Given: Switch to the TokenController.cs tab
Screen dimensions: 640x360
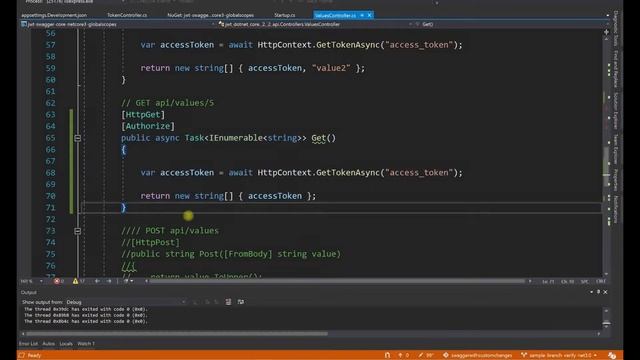Looking at the screenshot, I should click(127, 15).
